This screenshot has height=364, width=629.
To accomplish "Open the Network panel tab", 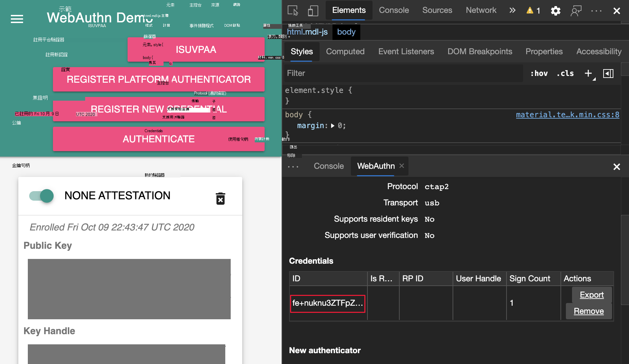I will (x=481, y=10).
